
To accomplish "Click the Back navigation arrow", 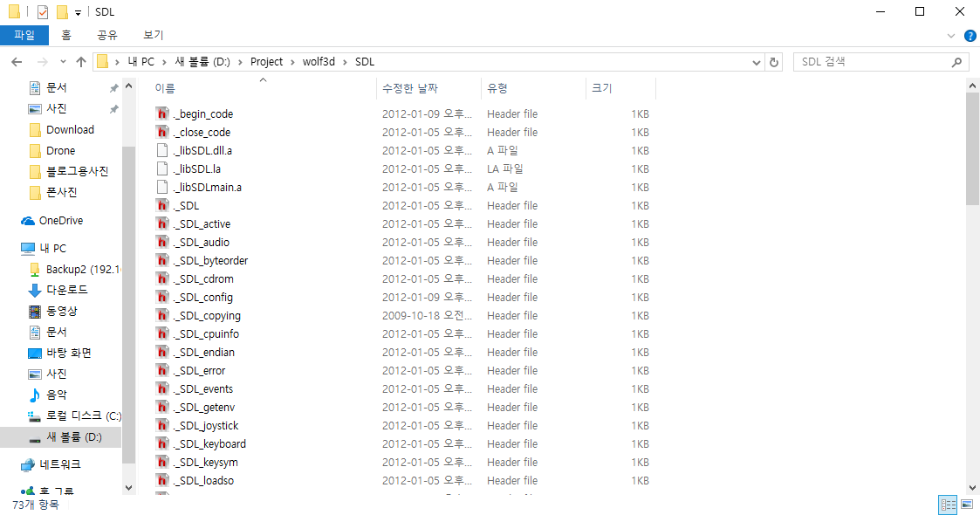I will tap(17, 62).
